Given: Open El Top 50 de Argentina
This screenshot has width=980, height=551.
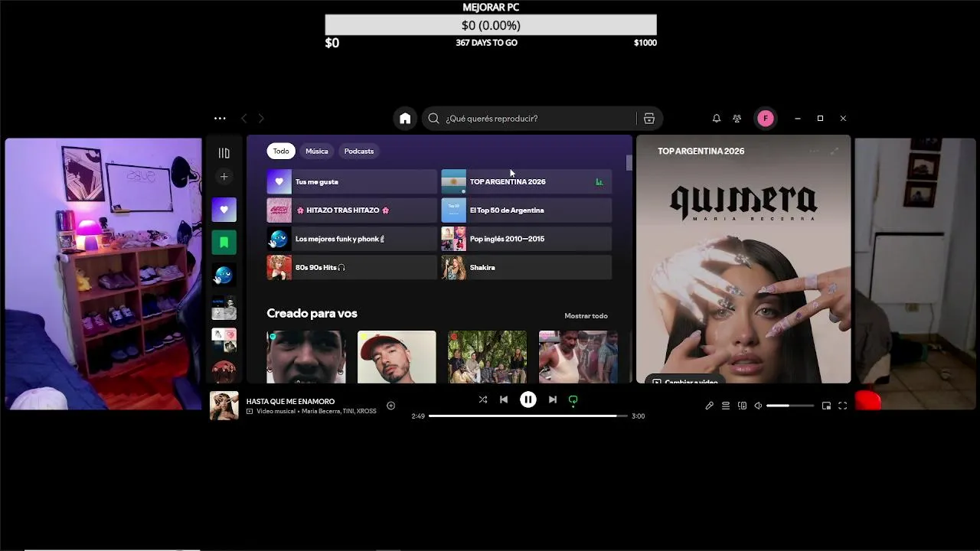Looking at the screenshot, I should click(527, 210).
